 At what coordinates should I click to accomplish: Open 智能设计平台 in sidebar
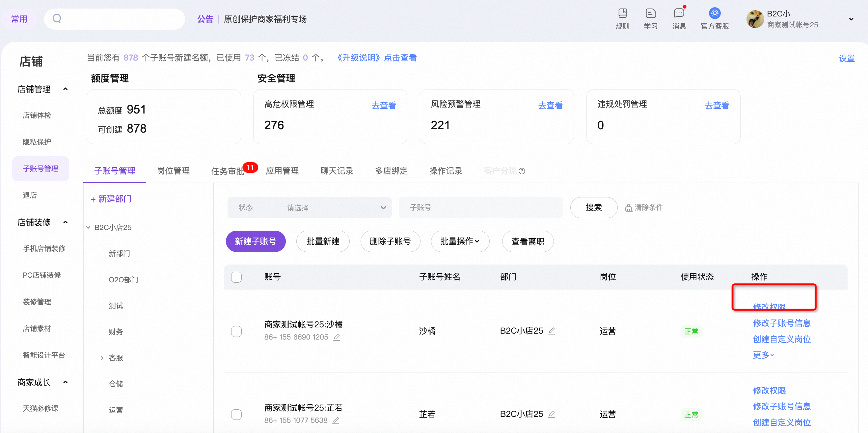click(44, 355)
